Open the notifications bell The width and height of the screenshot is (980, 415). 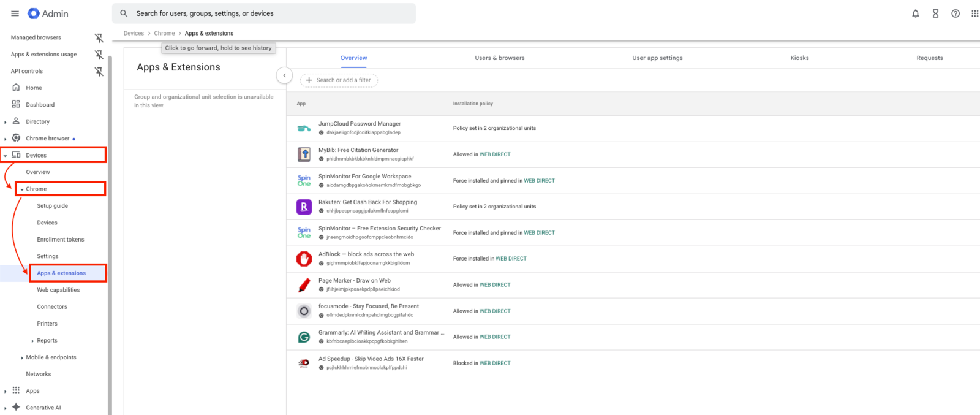(x=916, y=13)
